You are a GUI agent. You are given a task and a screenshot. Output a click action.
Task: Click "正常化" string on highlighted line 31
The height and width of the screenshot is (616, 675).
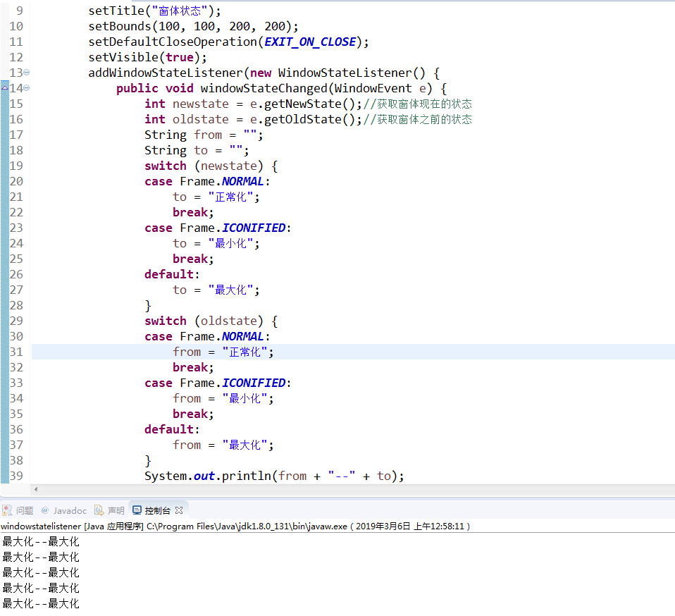(x=244, y=352)
